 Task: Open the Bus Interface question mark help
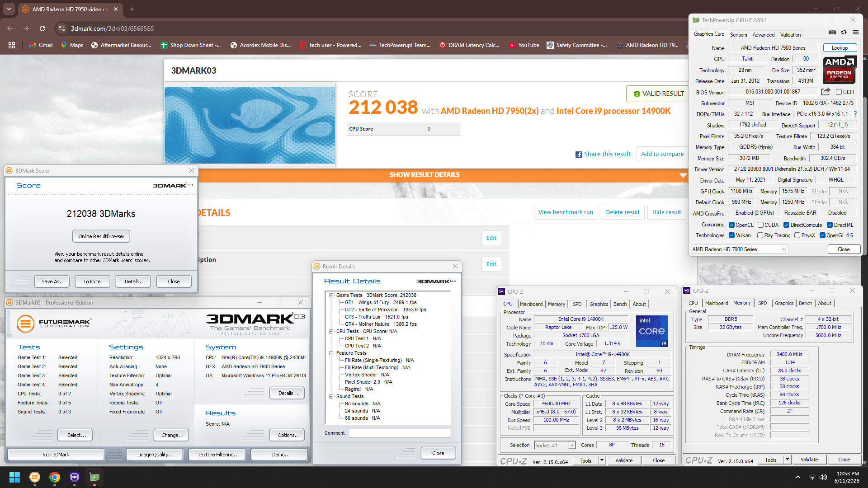point(855,114)
